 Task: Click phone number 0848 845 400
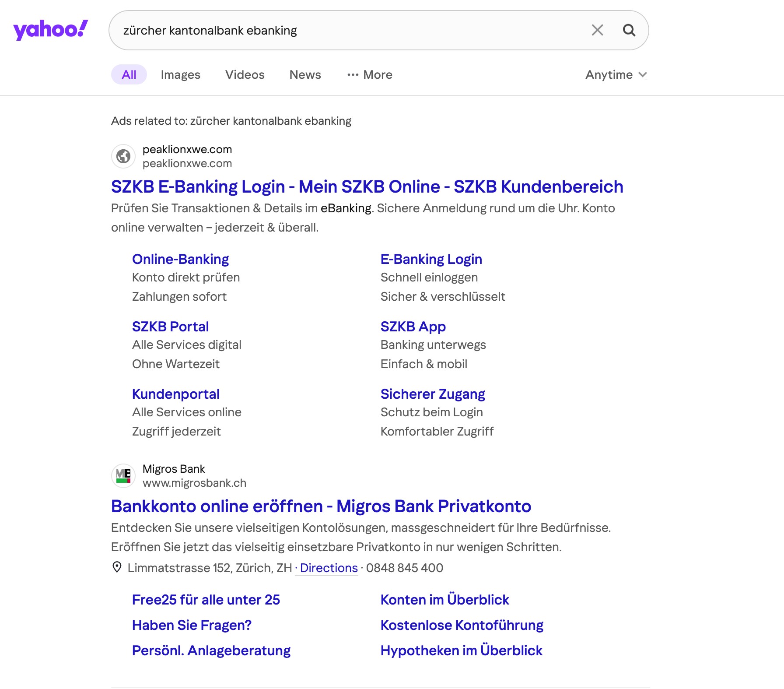[405, 568]
